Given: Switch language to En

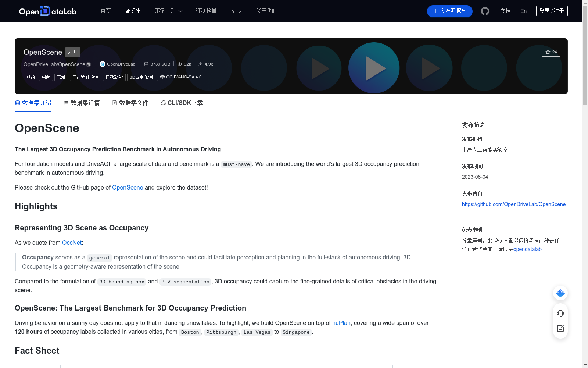Looking at the screenshot, I should click(x=523, y=11).
